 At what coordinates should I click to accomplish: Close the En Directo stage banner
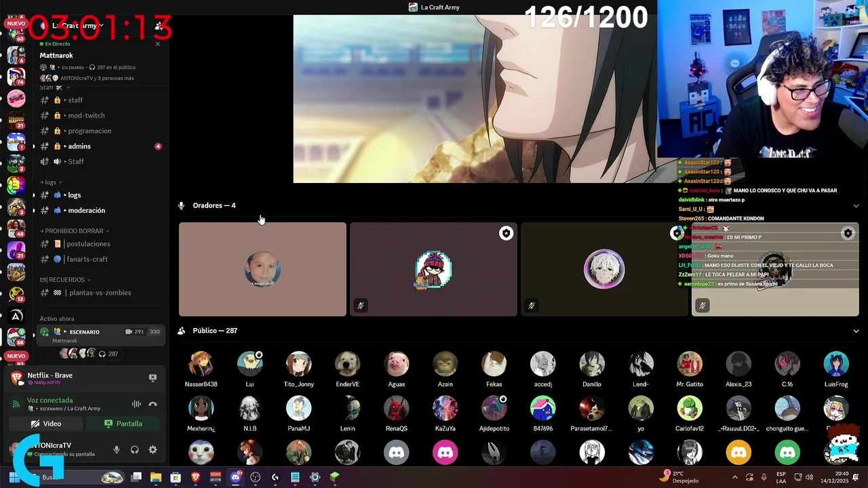(x=158, y=43)
